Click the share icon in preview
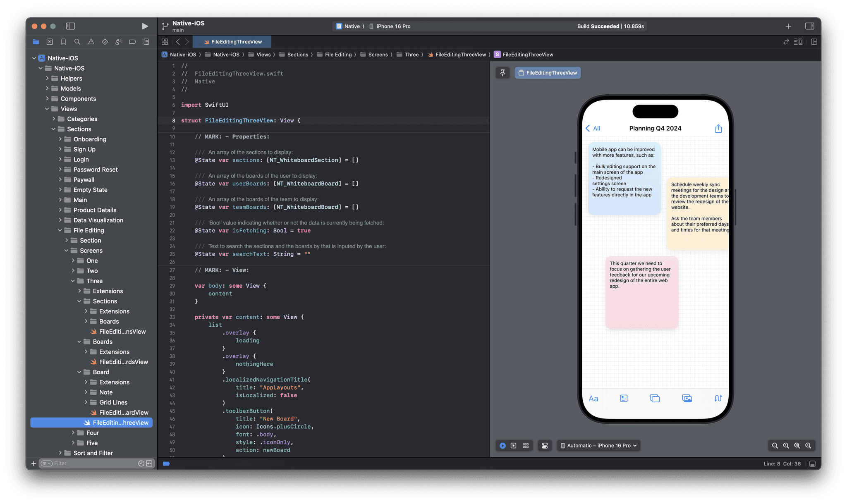 tap(719, 128)
